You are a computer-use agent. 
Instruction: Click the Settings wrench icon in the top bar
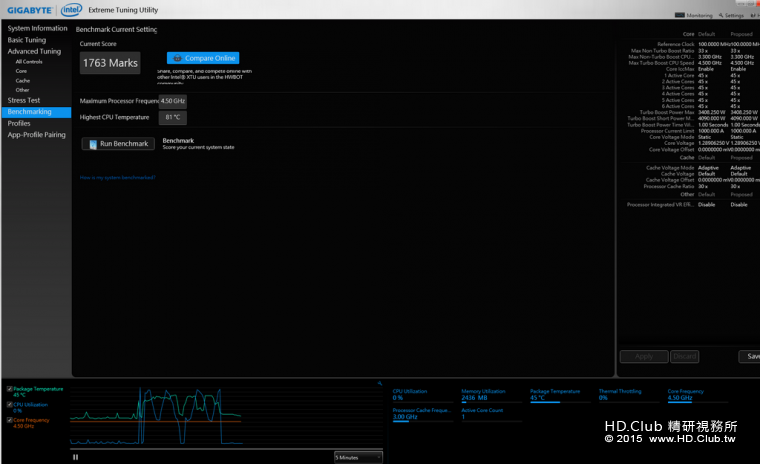tap(721, 16)
